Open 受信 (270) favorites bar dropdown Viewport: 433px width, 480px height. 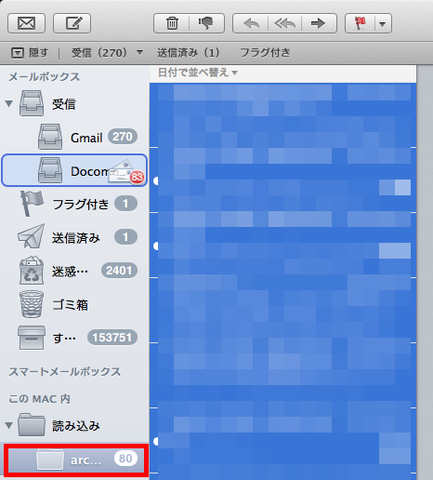tap(107, 53)
